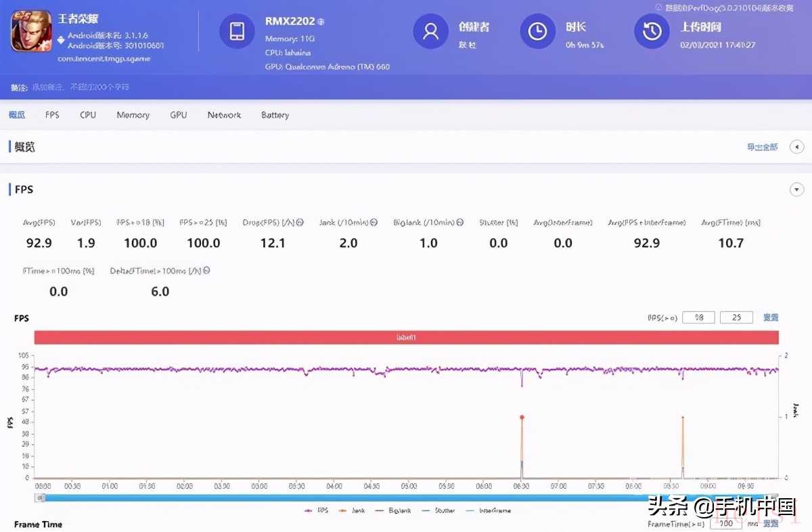Click the left handle of timeline range slider
The image size is (812, 532).
tap(41, 497)
